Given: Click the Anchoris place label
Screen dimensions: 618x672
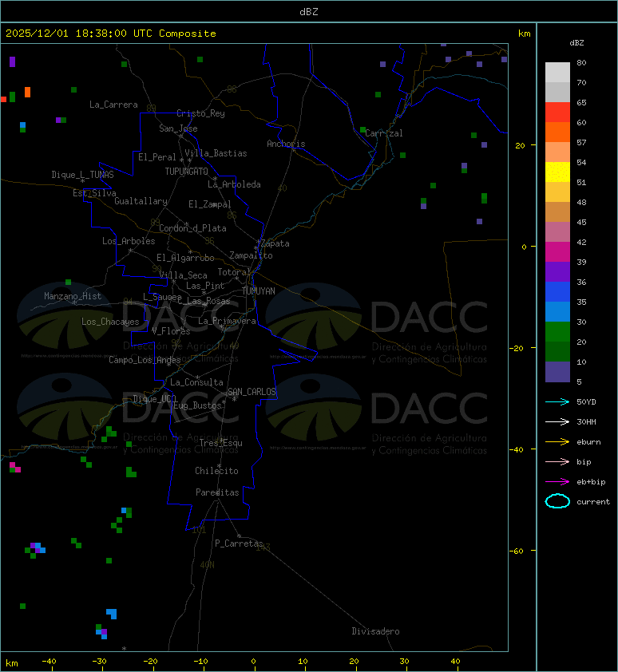Looking at the screenshot, I should pos(286,144).
